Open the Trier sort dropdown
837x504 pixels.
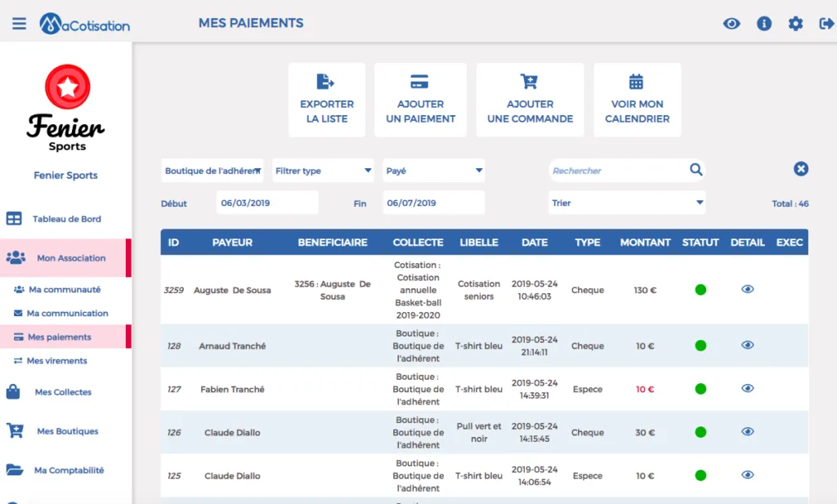[627, 203]
